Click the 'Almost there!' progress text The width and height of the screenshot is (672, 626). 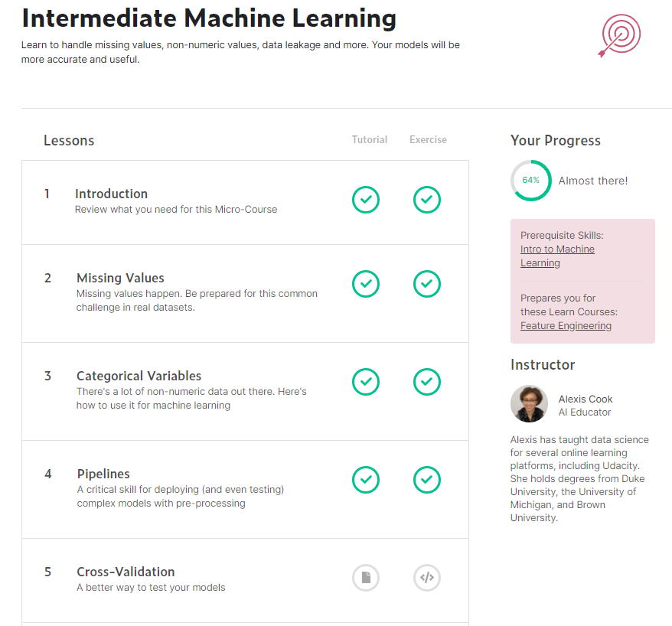coord(592,181)
